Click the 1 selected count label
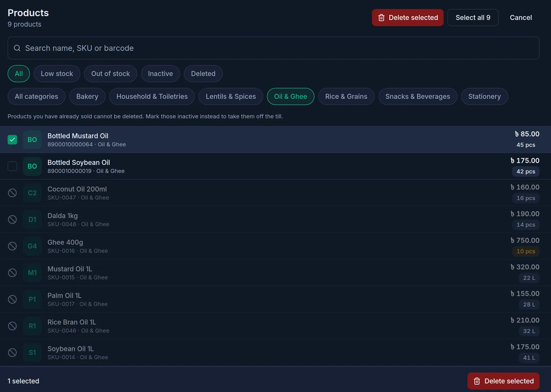The width and height of the screenshot is (551, 392). tap(23, 381)
